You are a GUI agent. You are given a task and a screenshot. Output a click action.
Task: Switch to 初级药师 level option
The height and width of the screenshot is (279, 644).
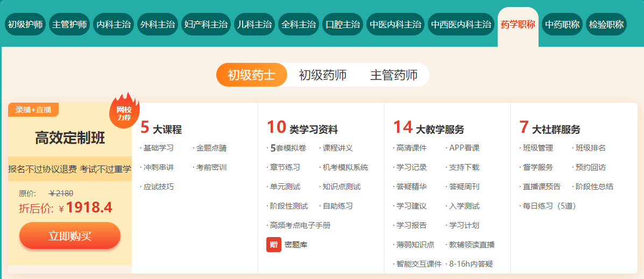[x=322, y=75]
